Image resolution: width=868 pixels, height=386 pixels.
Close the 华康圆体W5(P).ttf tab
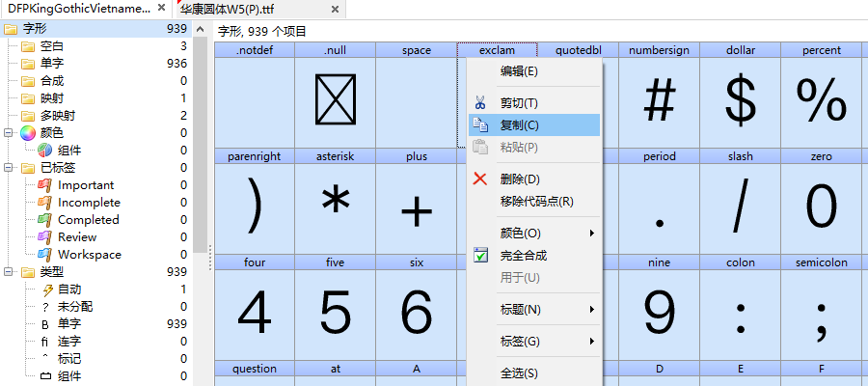click(x=335, y=9)
